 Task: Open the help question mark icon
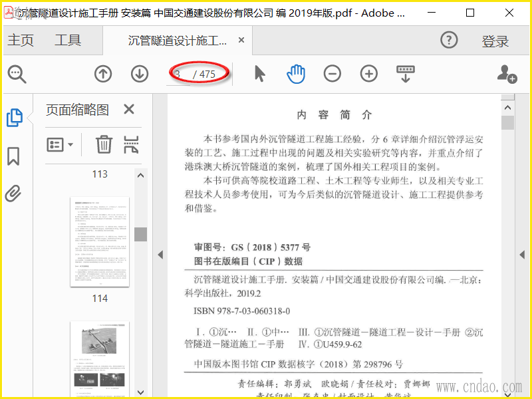[449, 40]
